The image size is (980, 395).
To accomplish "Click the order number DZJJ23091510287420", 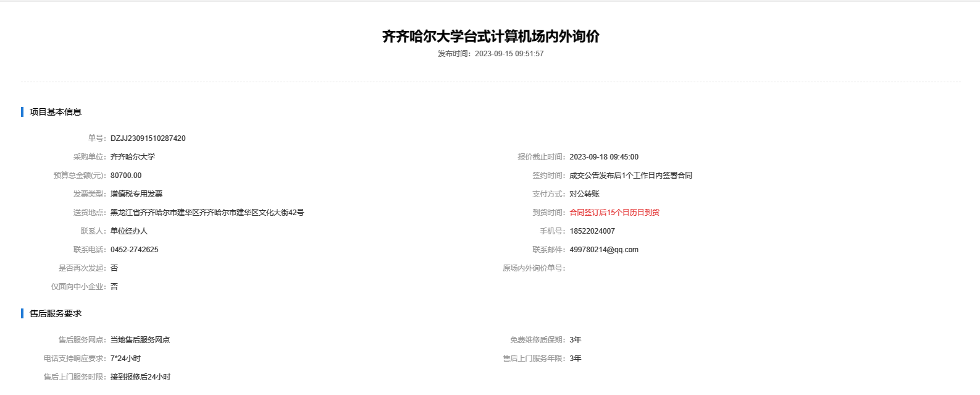I will 148,138.
